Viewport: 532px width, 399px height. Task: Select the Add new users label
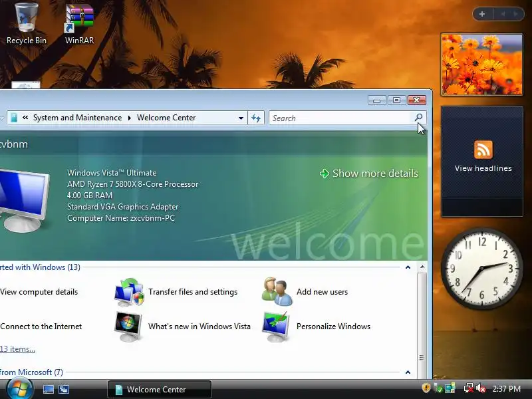click(x=322, y=292)
